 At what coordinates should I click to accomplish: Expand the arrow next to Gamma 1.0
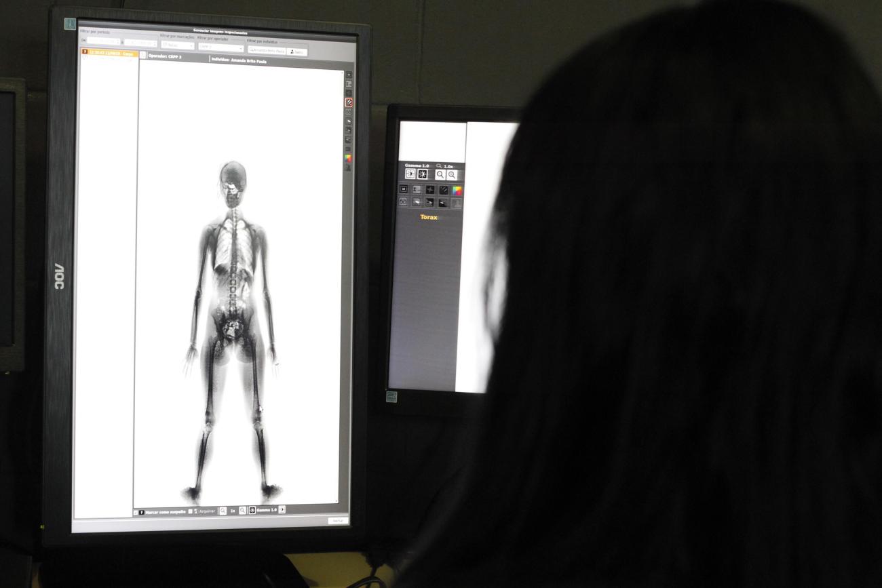click(x=282, y=509)
